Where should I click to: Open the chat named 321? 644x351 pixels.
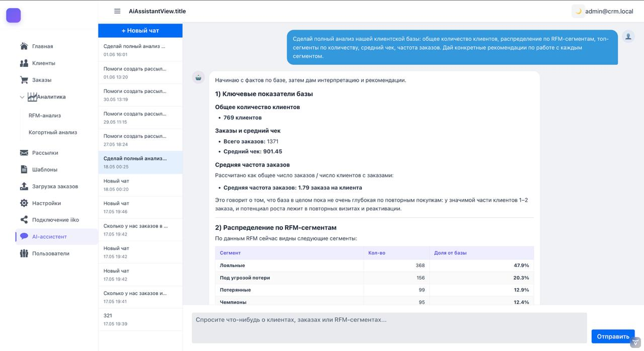(140, 319)
